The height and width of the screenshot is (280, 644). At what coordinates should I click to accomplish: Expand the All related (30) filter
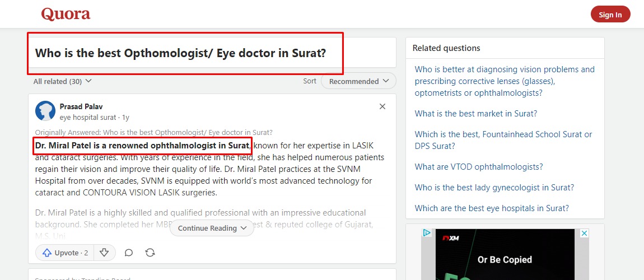tap(62, 81)
